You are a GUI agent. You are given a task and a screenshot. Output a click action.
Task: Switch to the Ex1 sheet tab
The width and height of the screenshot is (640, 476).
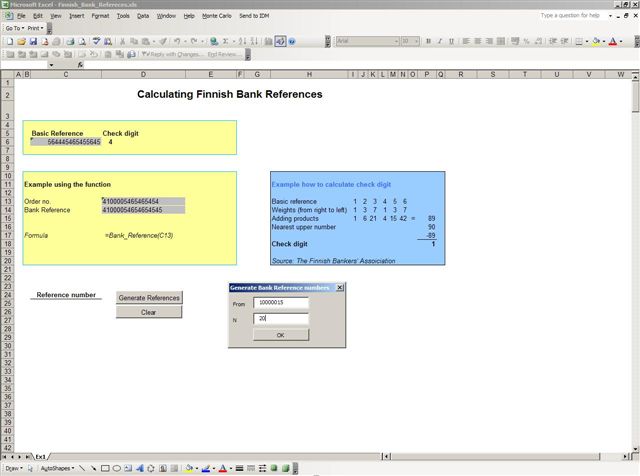40,456
